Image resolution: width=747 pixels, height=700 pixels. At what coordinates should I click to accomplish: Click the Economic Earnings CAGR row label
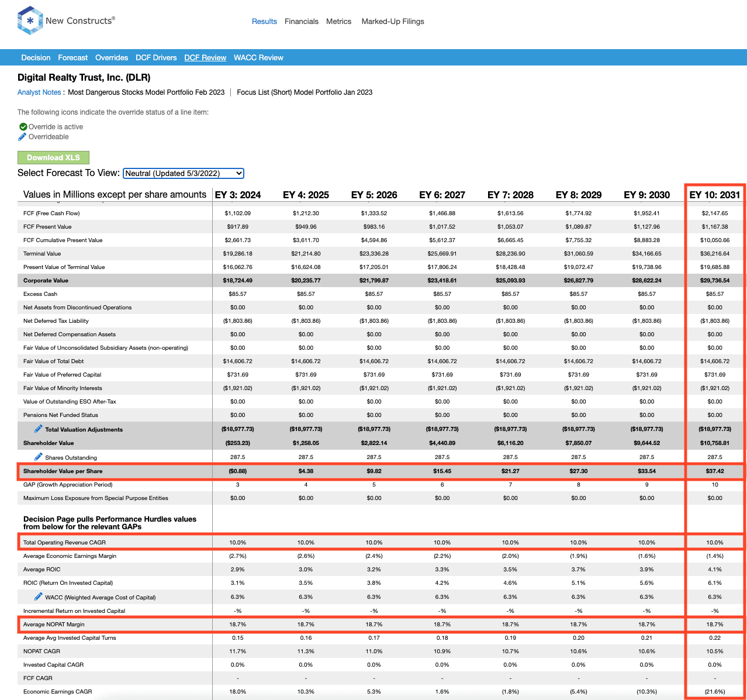58,692
